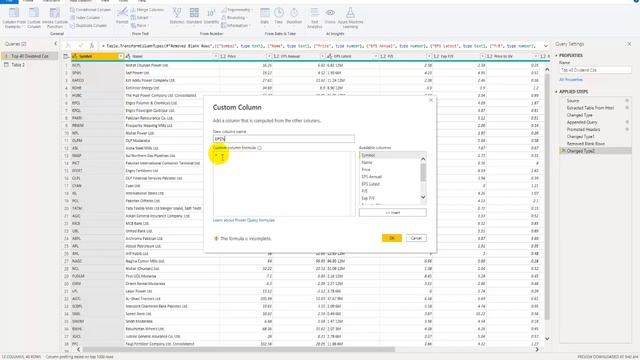The height and width of the screenshot is (360, 640).
Task: Click the horizontal table scrollbar
Action: (239, 349)
